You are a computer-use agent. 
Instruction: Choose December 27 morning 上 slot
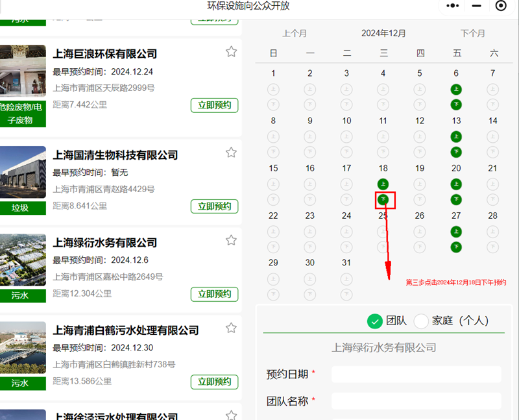pyautogui.click(x=456, y=232)
